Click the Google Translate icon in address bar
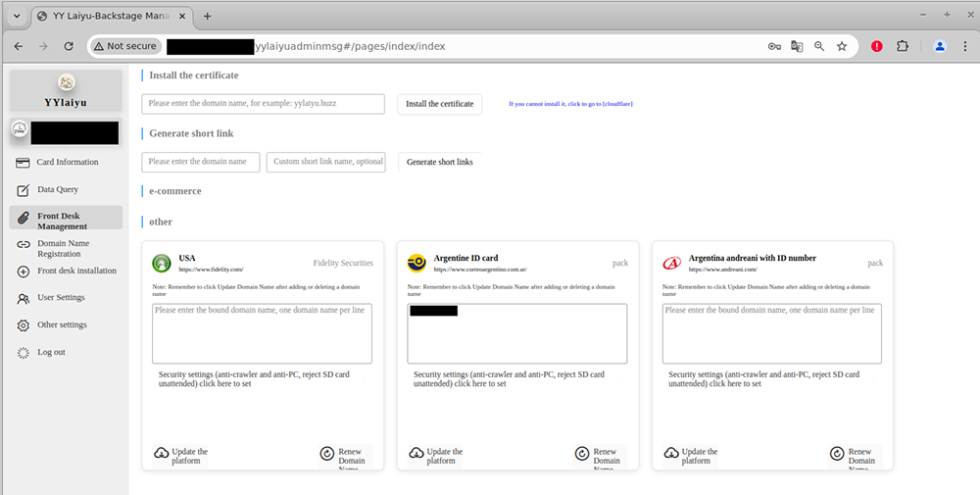Image resolution: width=980 pixels, height=495 pixels. (x=797, y=46)
